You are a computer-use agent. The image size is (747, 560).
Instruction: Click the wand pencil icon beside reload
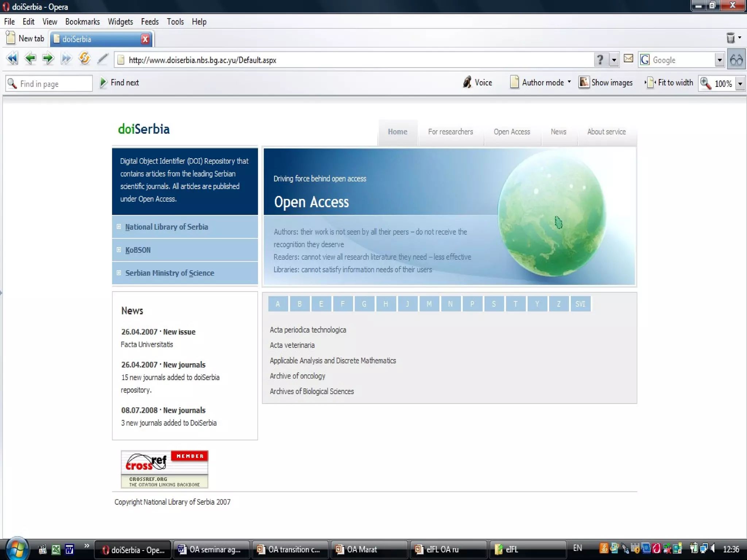tap(103, 58)
